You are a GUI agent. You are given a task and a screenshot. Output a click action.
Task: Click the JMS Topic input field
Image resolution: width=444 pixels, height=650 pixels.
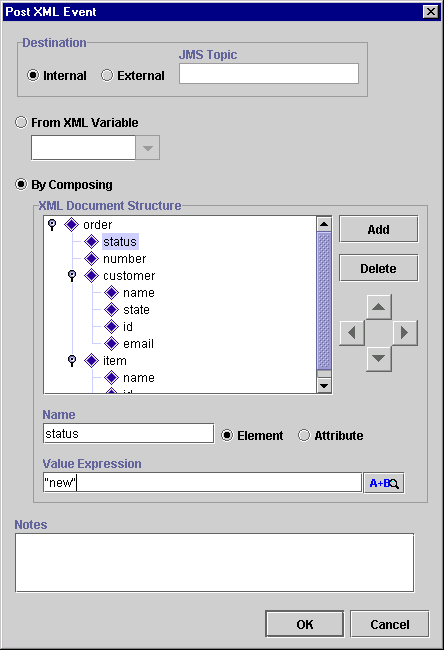269,73
